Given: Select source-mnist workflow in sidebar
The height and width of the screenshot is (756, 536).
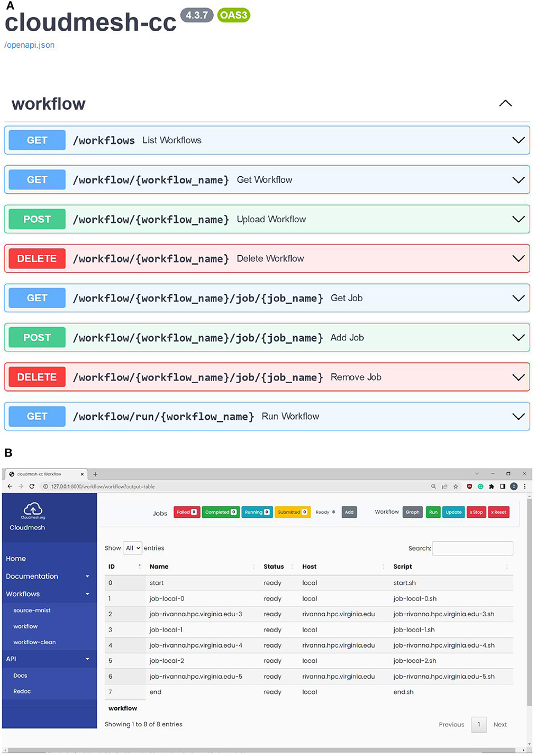Looking at the screenshot, I should pyautogui.click(x=32, y=610).
